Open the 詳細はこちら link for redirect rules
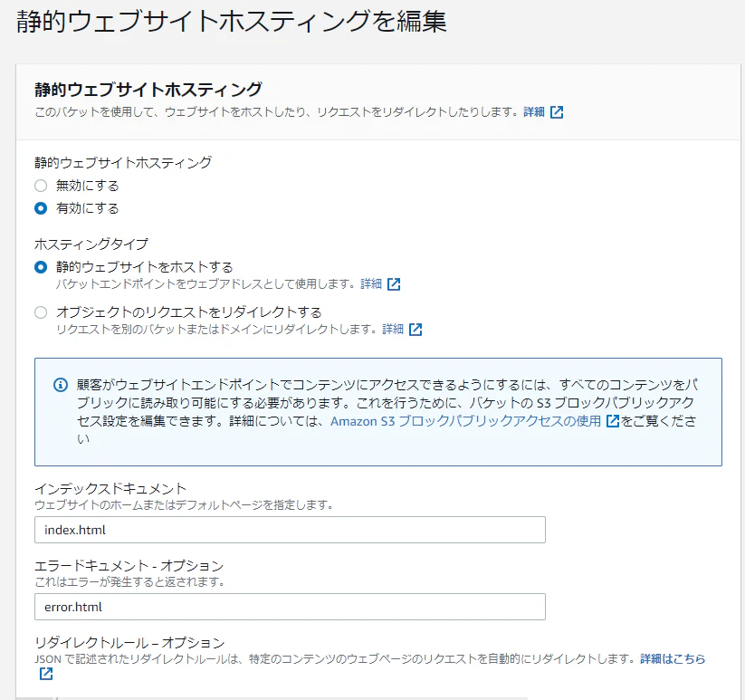This screenshot has width=745, height=700. (x=673, y=658)
